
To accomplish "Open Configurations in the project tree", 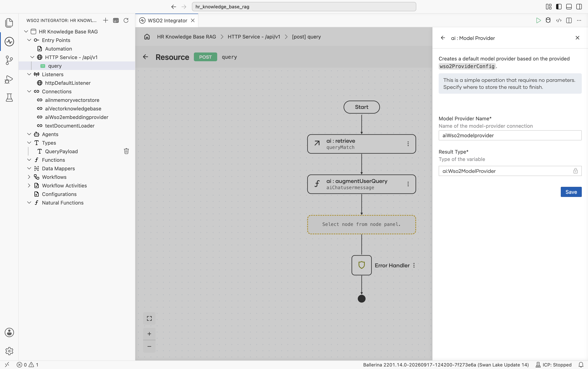I will 59,194.
